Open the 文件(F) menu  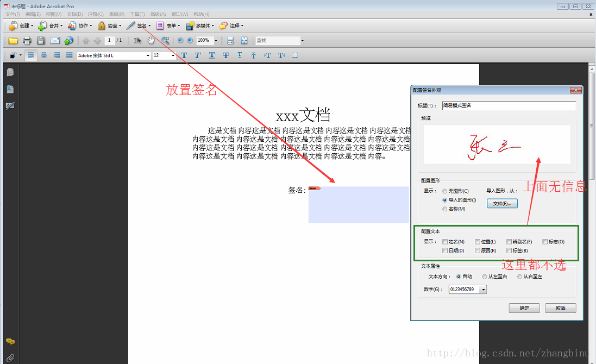click(x=12, y=14)
